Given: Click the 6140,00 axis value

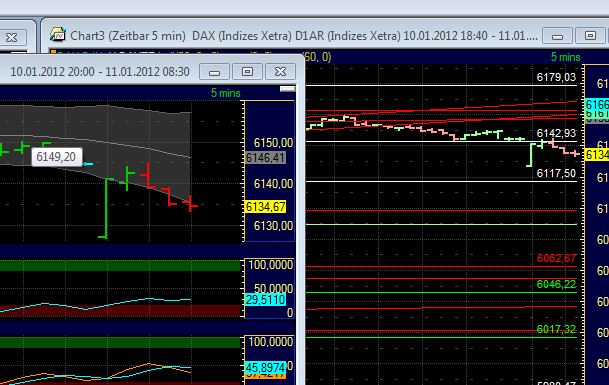Looking at the screenshot, I should click(x=273, y=184).
